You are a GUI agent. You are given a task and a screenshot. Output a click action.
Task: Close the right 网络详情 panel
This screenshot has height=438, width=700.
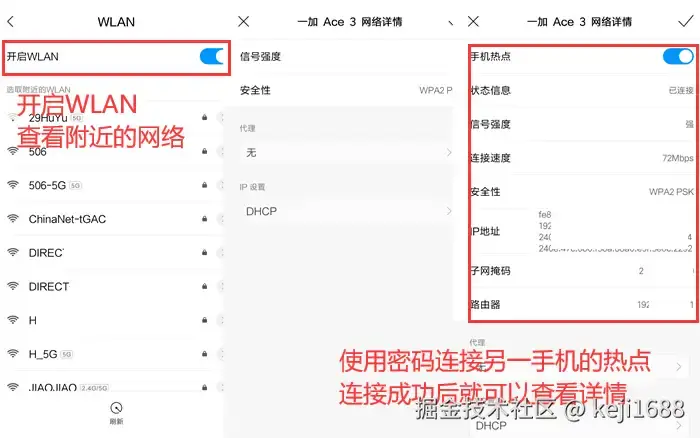(473, 21)
